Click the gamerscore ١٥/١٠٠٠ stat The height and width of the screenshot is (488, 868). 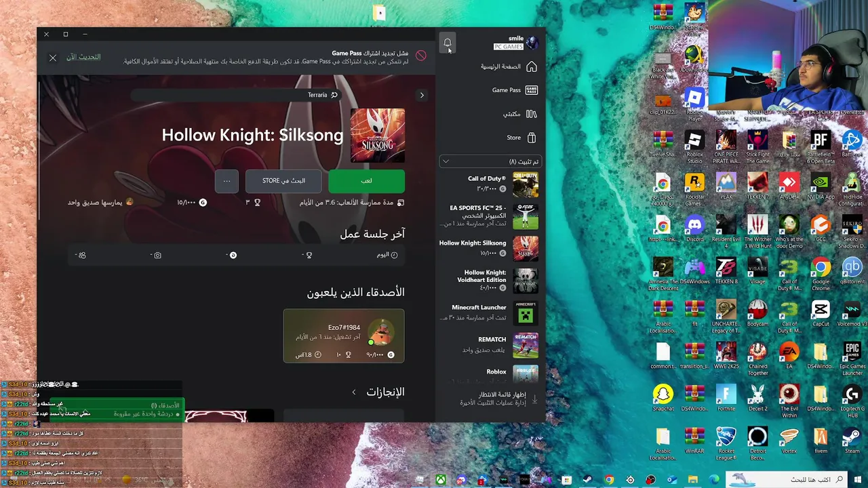pyautogui.click(x=192, y=202)
